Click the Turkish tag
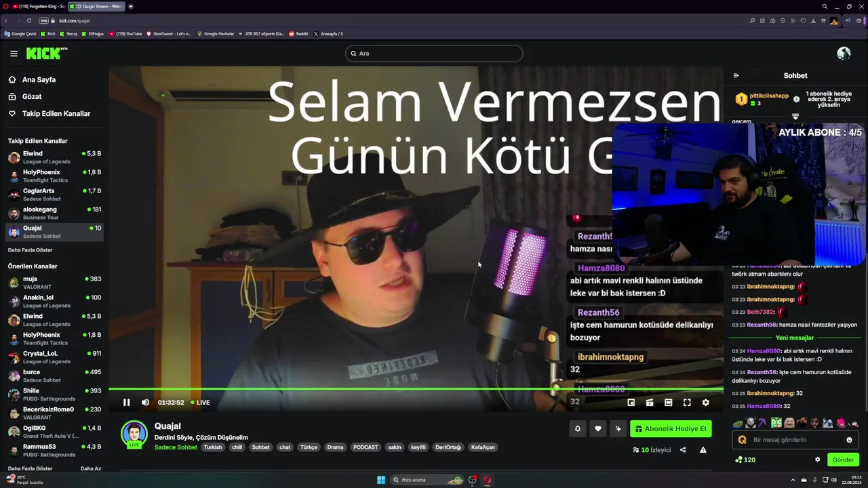This screenshot has width=868, height=488. (213, 447)
